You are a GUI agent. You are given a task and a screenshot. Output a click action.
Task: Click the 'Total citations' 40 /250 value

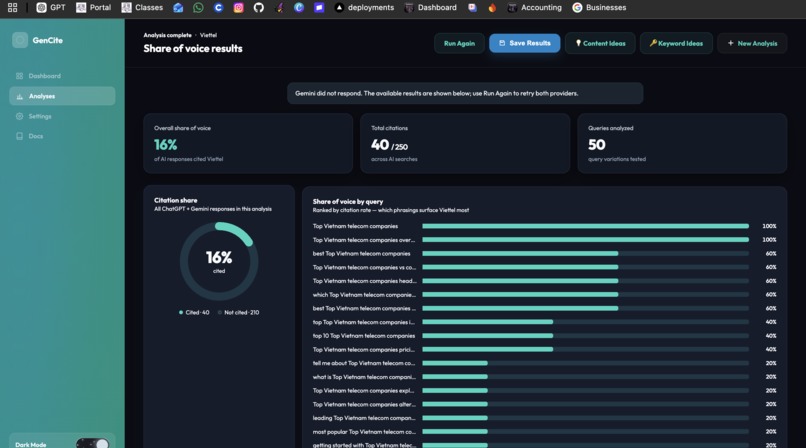[389, 145]
